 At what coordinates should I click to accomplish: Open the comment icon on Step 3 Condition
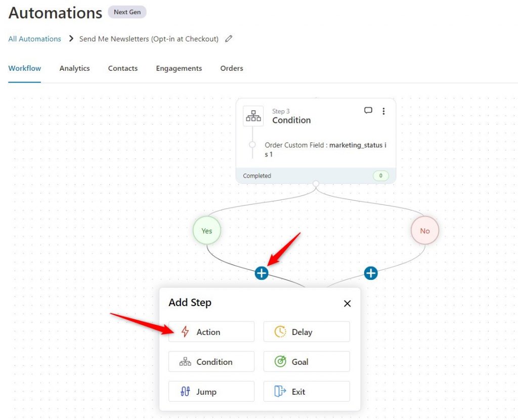[x=368, y=110]
